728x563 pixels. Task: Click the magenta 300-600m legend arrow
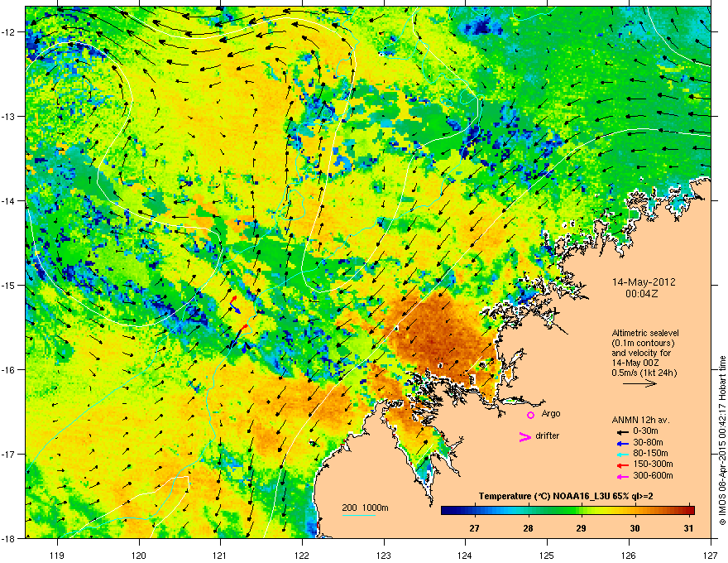point(622,477)
